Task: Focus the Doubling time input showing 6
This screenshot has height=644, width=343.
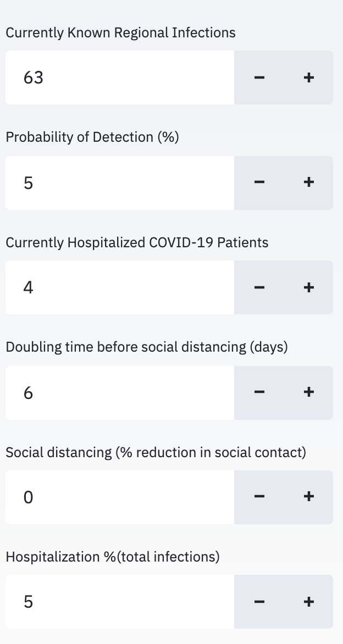Action: [x=119, y=392]
